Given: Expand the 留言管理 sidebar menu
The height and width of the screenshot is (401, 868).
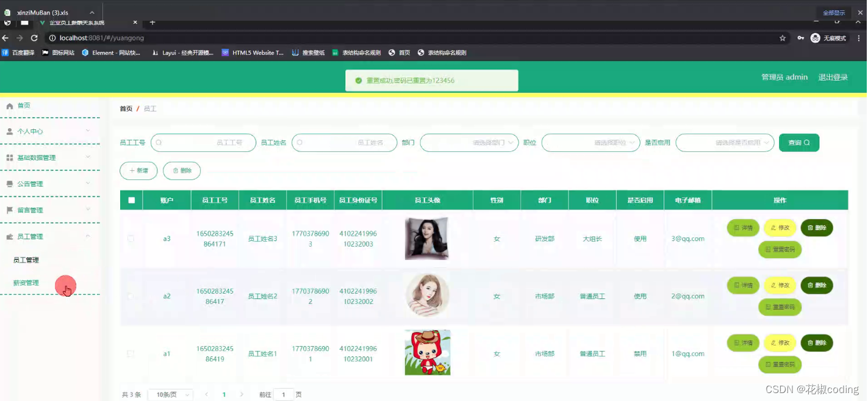Looking at the screenshot, I should pyautogui.click(x=49, y=210).
